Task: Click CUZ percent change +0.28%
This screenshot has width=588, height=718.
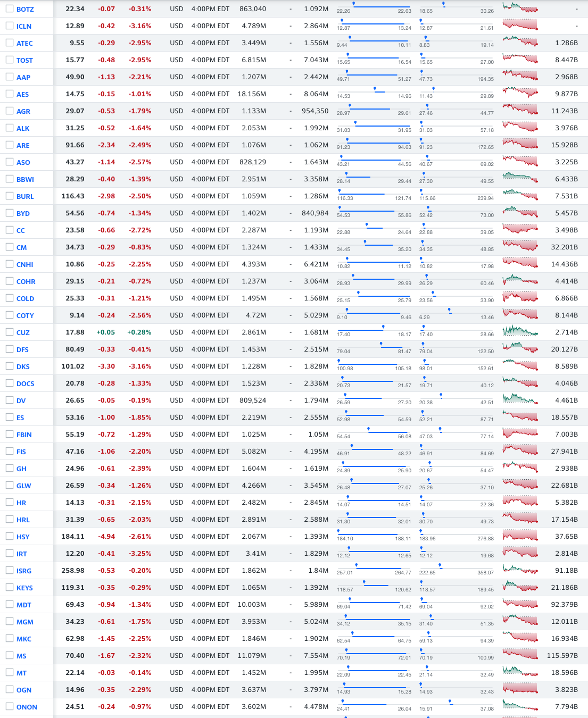Action: [x=139, y=332]
